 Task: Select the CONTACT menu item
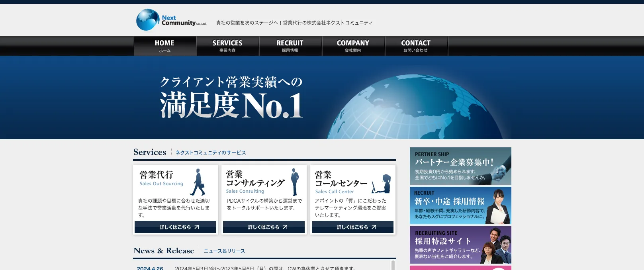[416, 46]
